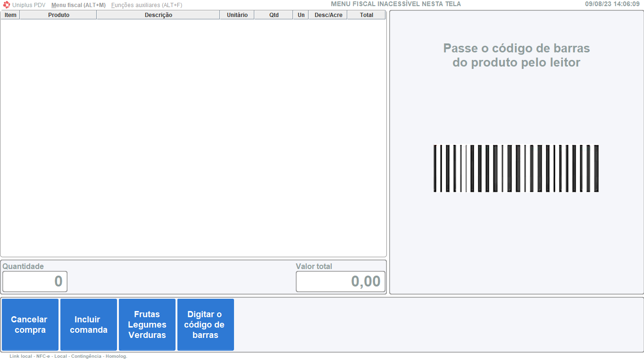Select the Un column header

pos(301,15)
